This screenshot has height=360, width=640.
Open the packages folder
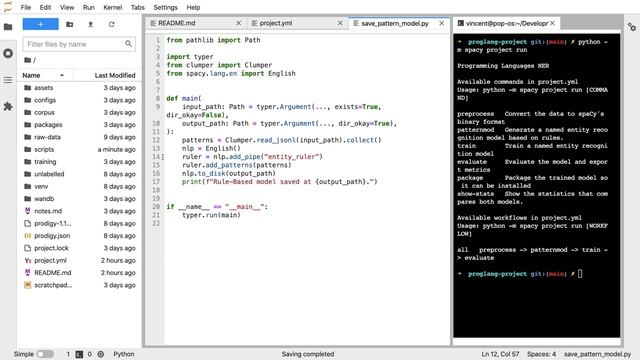tap(79, 124)
